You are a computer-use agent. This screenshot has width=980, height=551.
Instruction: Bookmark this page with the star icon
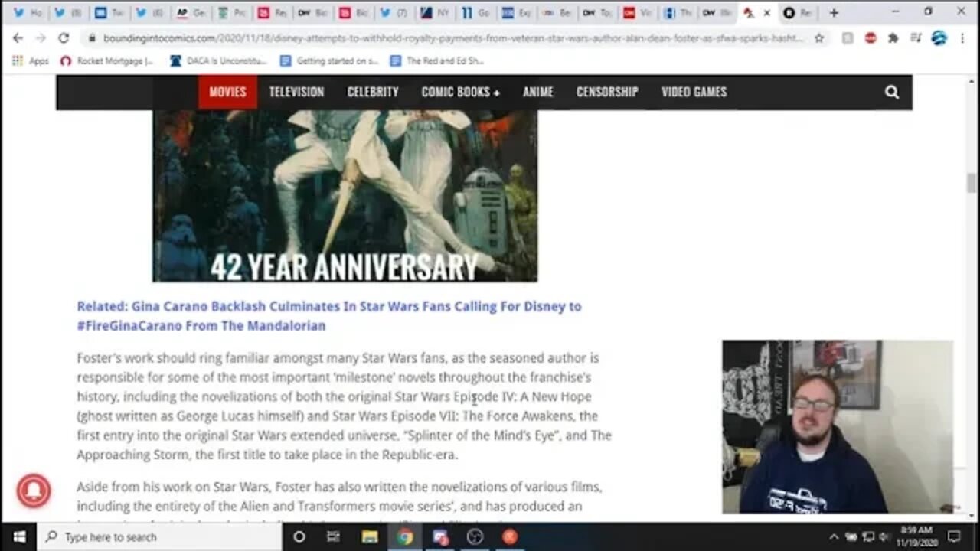click(x=819, y=37)
